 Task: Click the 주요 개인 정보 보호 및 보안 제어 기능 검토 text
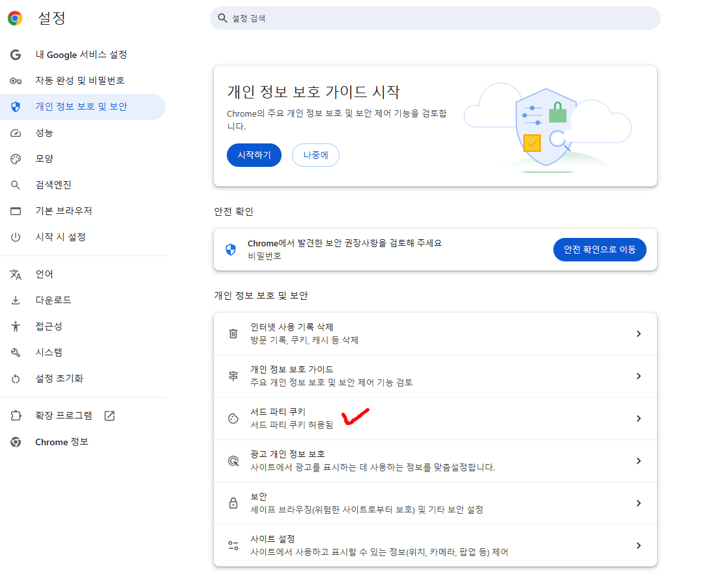pyautogui.click(x=332, y=383)
